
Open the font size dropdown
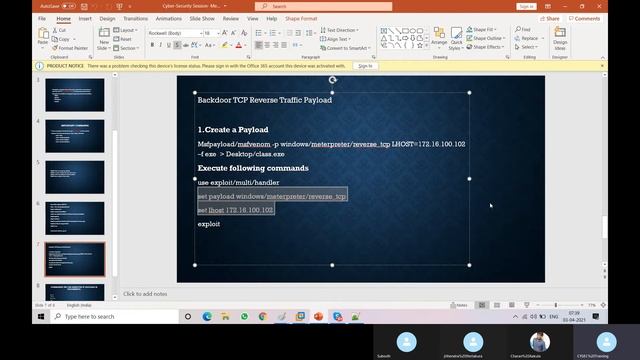pyautogui.click(x=218, y=33)
